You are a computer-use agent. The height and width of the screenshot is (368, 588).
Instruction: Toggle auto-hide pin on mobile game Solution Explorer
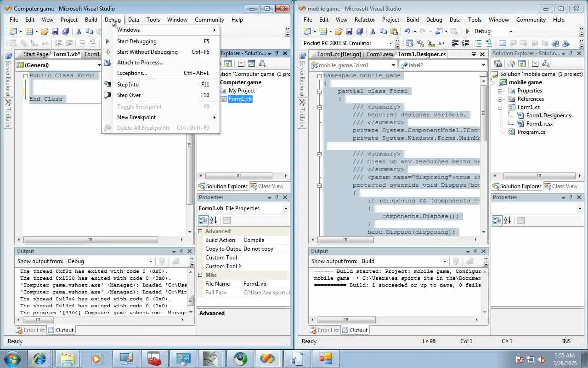click(x=571, y=53)
